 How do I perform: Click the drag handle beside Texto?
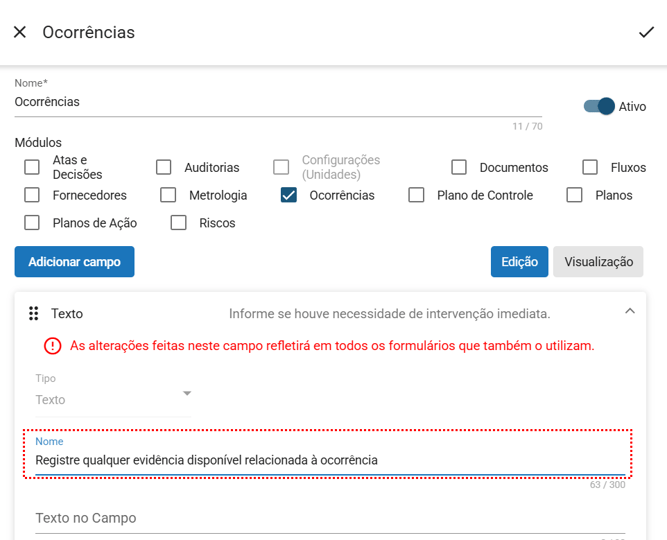tap(33, 313)
